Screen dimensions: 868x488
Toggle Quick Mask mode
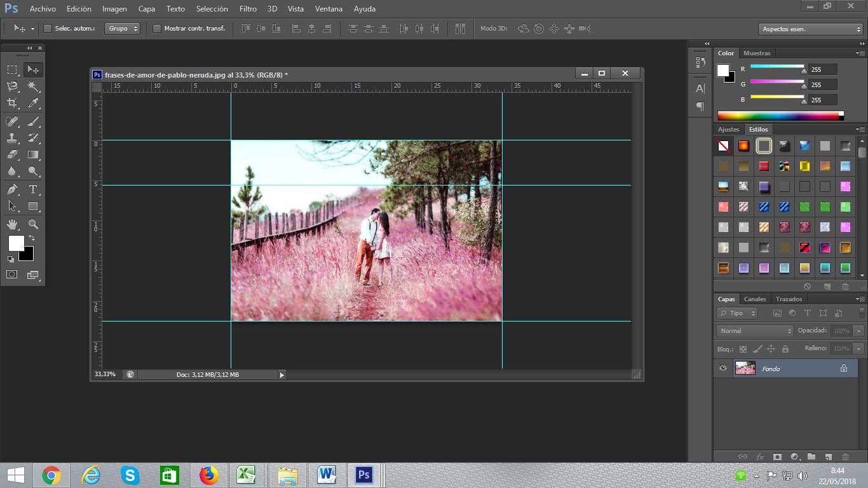(x=12, y=274)
